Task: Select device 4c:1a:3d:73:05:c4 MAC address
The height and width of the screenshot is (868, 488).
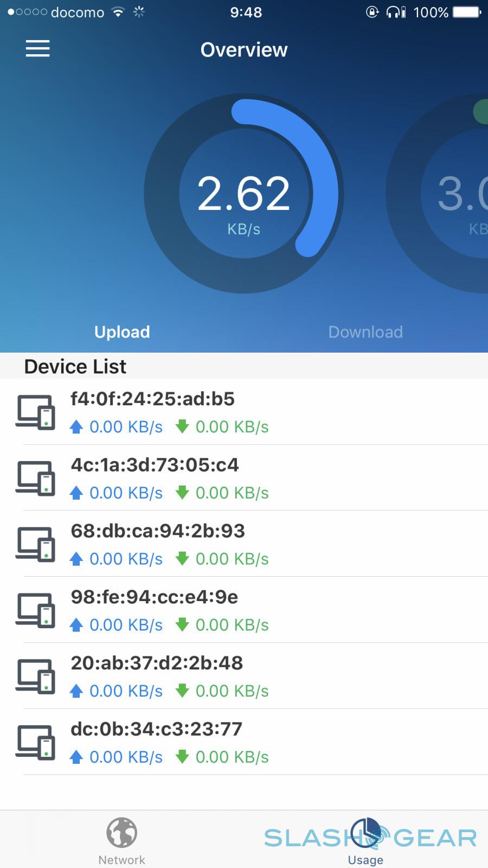Action: 155,465
